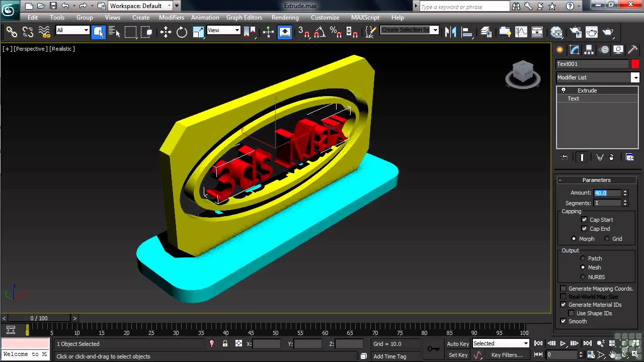This screenshot has width=644, height=362.
Task: Open Configure Modifier Sets
Action: [629, 157]
